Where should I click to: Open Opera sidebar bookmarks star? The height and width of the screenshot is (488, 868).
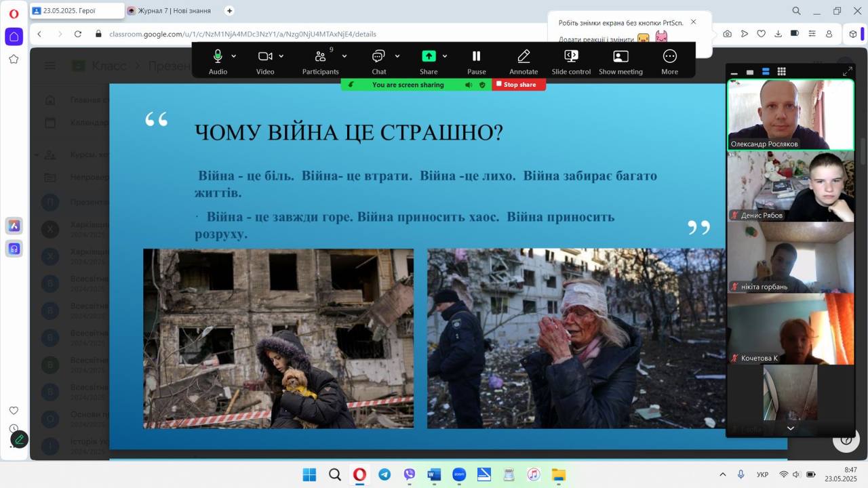14,60
